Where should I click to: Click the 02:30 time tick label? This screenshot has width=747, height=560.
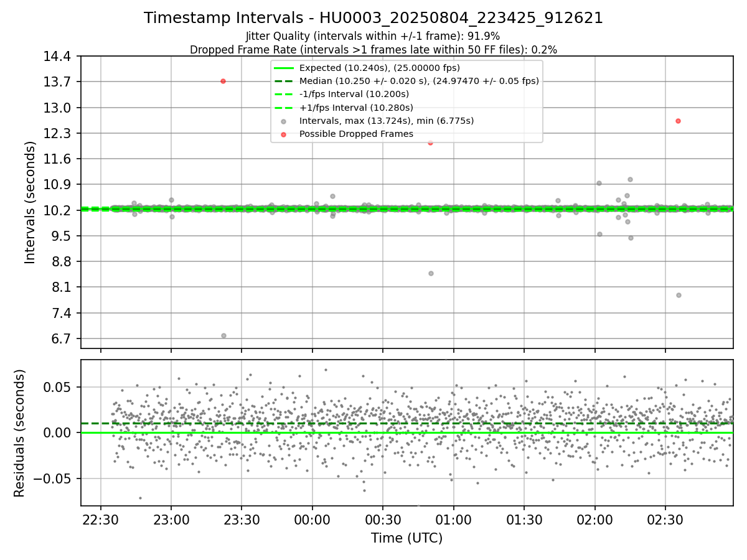click(x=665, y=520)
